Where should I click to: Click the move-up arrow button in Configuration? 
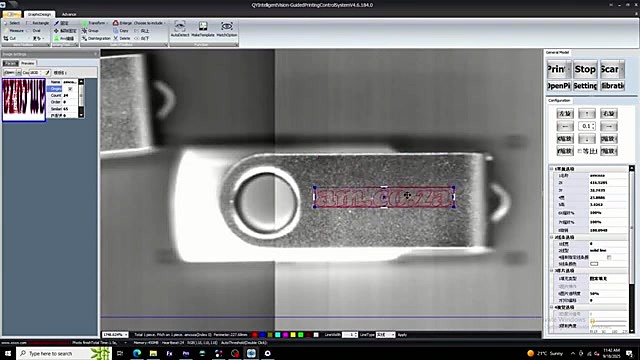pos(587,113)
